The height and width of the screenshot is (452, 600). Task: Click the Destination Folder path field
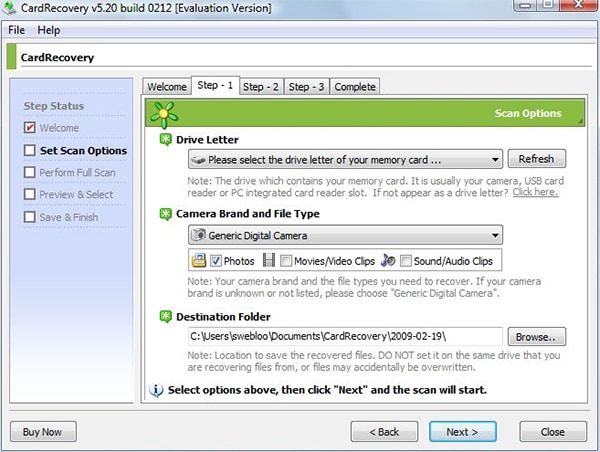pyautogui.click(x=345, y=336)
